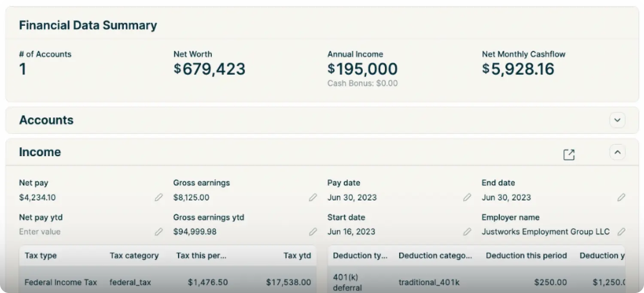This screenshot has width=644, height=293.
Task: Sort by Tax type column header
Action: coord(41,256)
